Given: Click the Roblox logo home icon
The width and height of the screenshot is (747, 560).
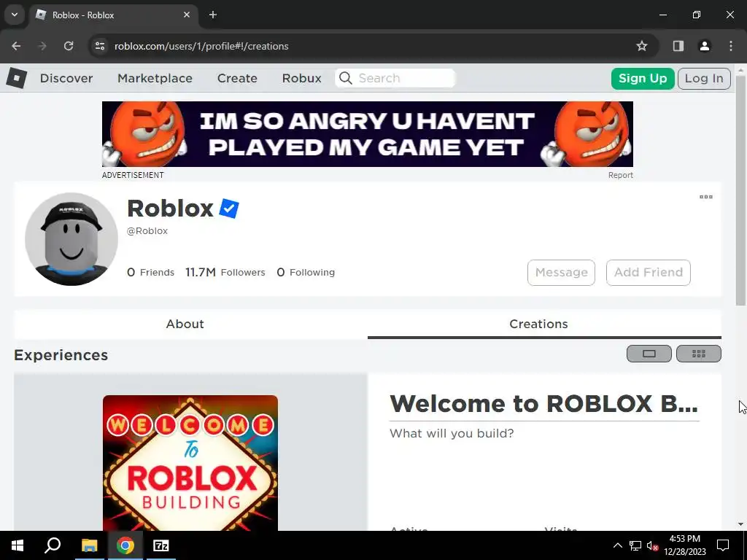Looking at the screenshot, I should [x=17, y=78].
